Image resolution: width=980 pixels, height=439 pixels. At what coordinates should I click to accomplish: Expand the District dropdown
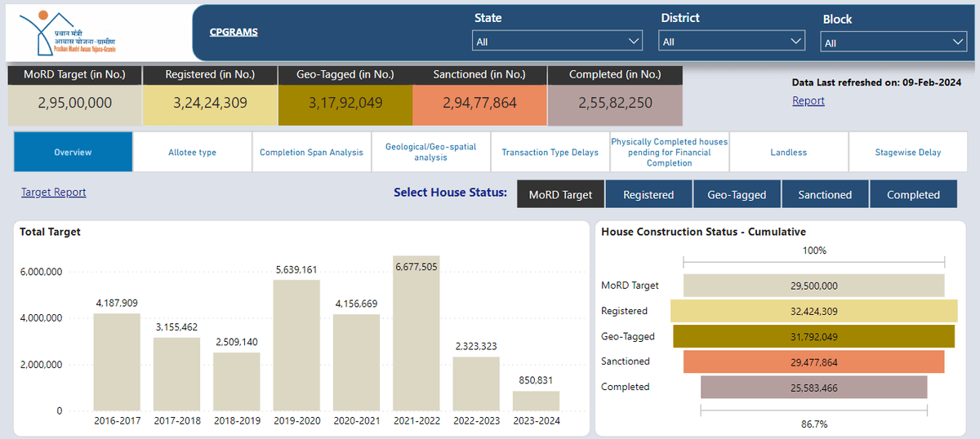coord(732,42)
